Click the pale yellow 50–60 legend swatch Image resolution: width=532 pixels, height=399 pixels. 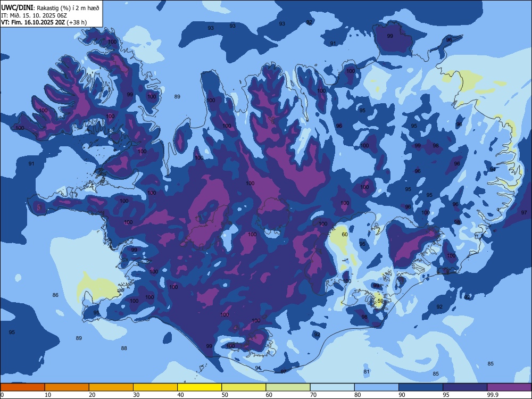(244, 387)
